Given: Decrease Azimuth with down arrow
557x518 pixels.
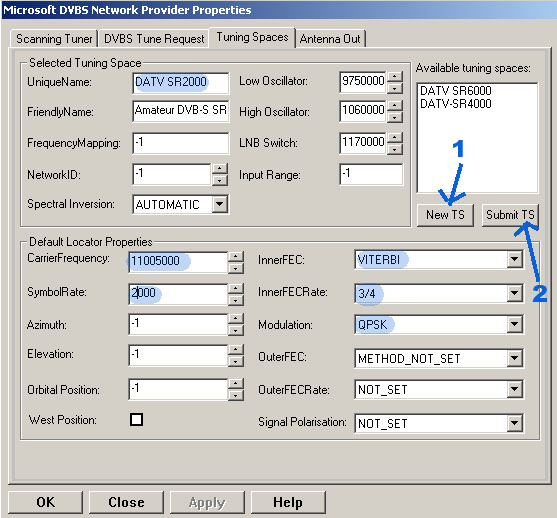Looking at the screenshot, I should pos(236,331).
